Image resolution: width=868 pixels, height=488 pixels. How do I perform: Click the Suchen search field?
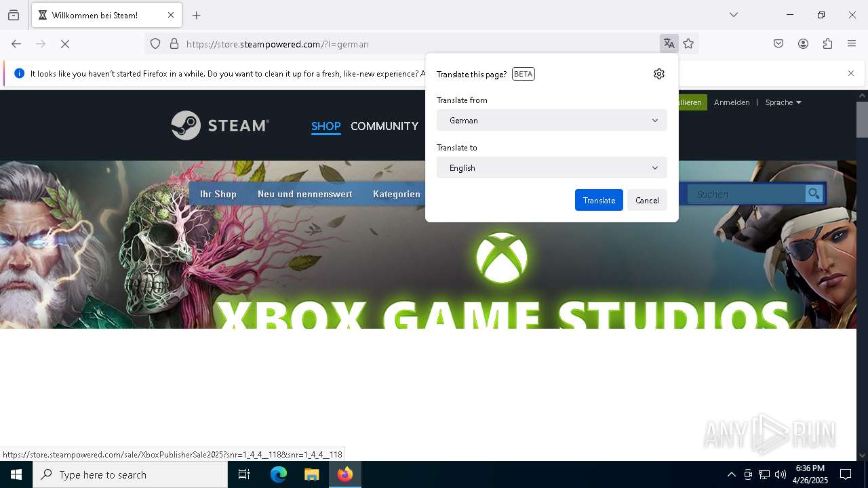coord(746,194)
